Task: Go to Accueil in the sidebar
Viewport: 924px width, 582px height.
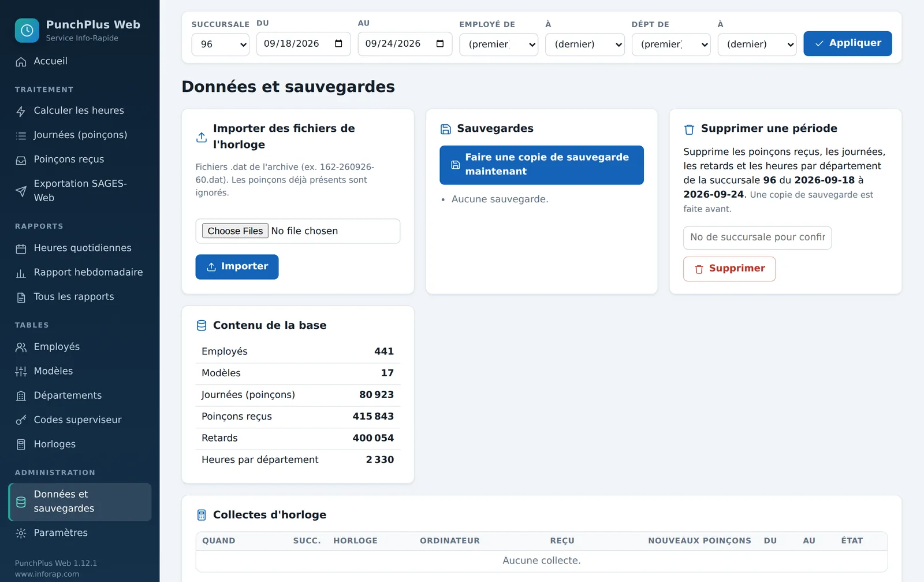Action: (80, 61)
